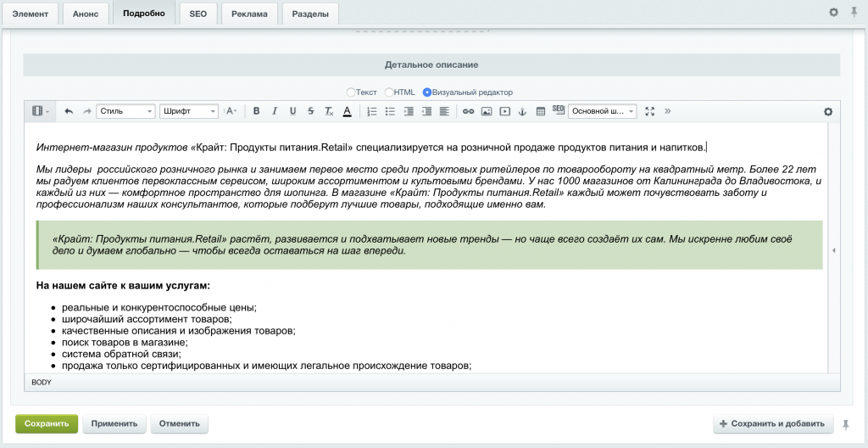Image resolution: width=868 pixels, height=448 pixels.
Task: Open the font size dropdown
Action: point(231,111)
